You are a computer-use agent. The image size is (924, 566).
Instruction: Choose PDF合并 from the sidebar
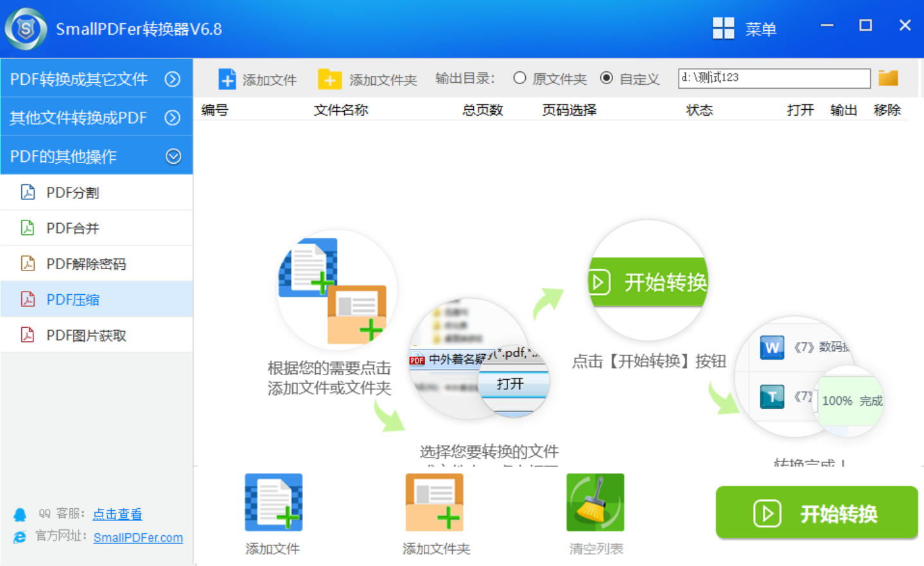coord(73,228)
